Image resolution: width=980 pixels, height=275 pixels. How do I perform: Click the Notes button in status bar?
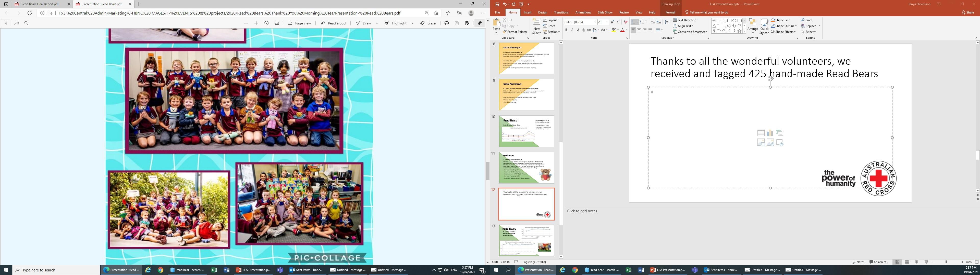[x=859, y=262]
